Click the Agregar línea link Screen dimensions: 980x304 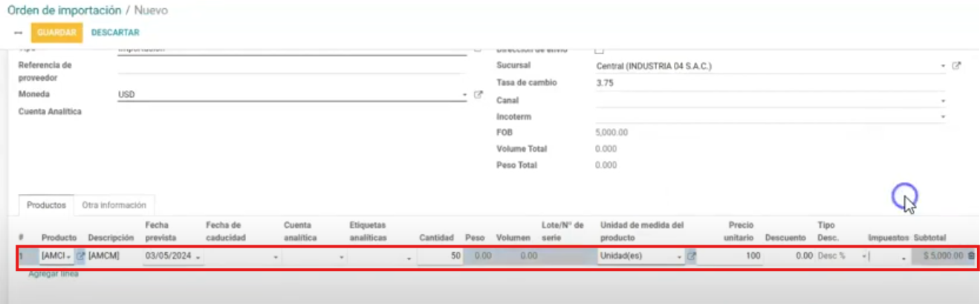pyautogui.click(x=53, y=274)
